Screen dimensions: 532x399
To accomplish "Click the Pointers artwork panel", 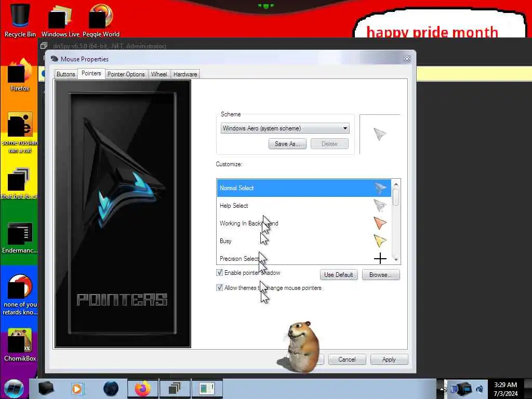I will coord(123,214).
